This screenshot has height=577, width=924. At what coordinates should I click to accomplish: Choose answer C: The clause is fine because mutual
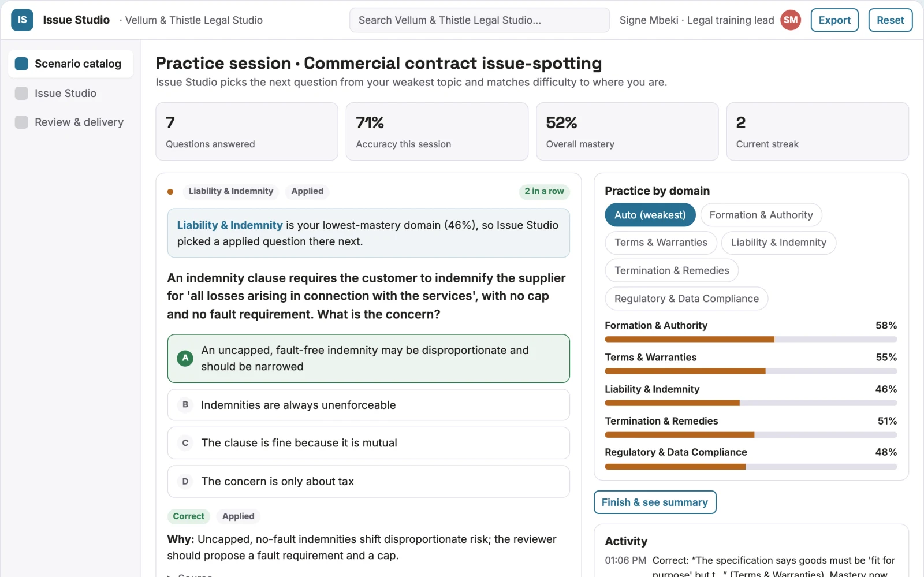pos(368,443)
